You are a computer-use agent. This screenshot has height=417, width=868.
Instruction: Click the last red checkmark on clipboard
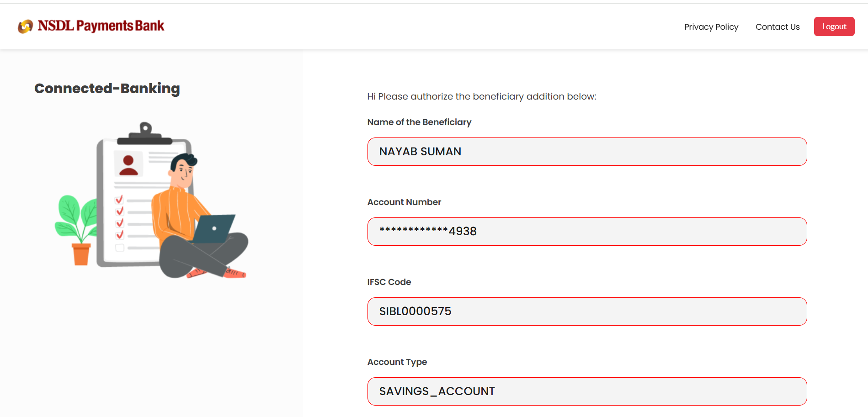[x=120, y=235]
